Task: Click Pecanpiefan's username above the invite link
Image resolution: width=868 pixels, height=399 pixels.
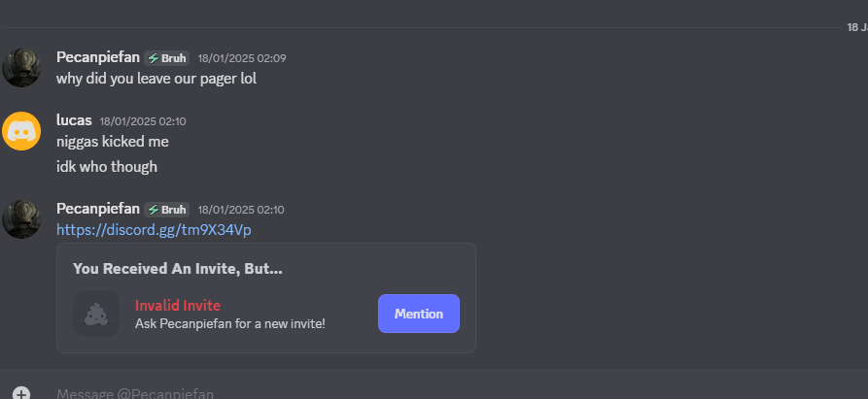Action: (98, 209)
